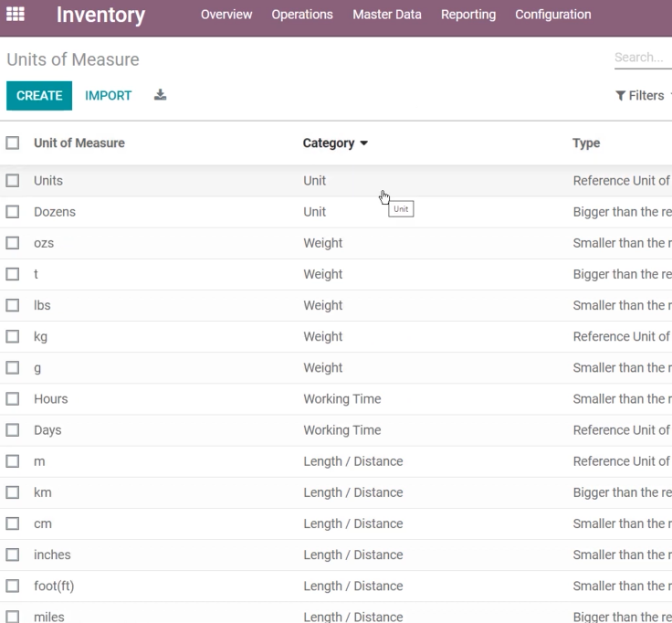
Task: Open the foot(ft) unit record
Action: click(54, 586)
